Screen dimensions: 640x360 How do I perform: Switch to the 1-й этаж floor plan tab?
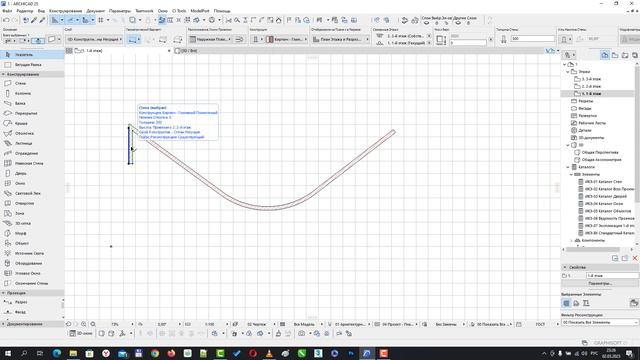122,51
